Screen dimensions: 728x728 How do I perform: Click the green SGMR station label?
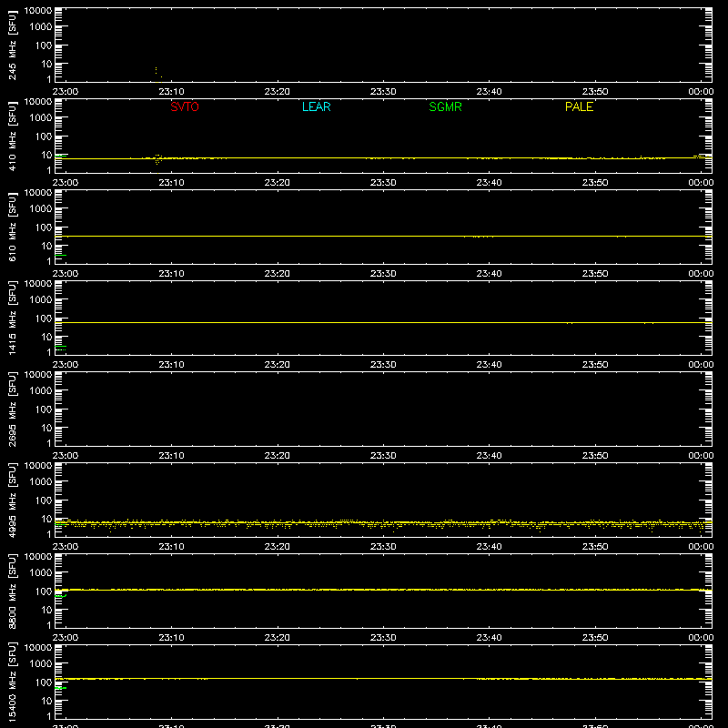[445, 106]
